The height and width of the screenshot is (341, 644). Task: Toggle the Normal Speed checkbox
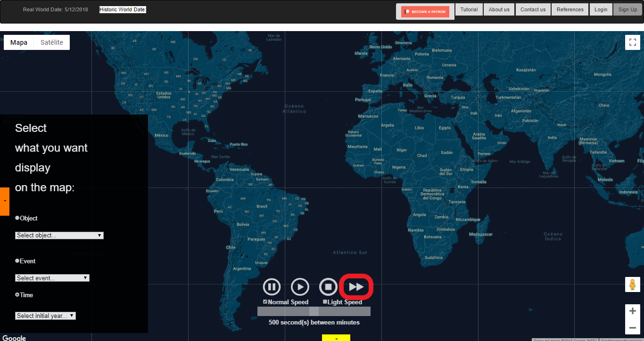tap(265, 302)
